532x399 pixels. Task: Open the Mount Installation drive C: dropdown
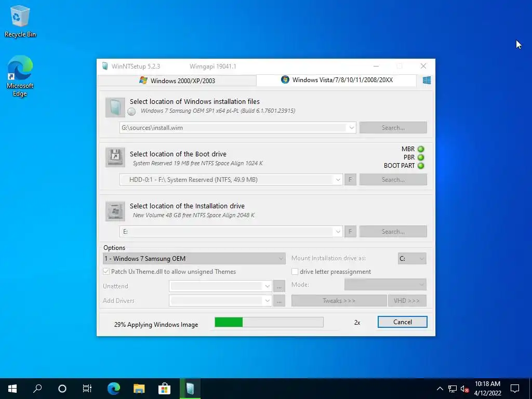coord(412,259)
